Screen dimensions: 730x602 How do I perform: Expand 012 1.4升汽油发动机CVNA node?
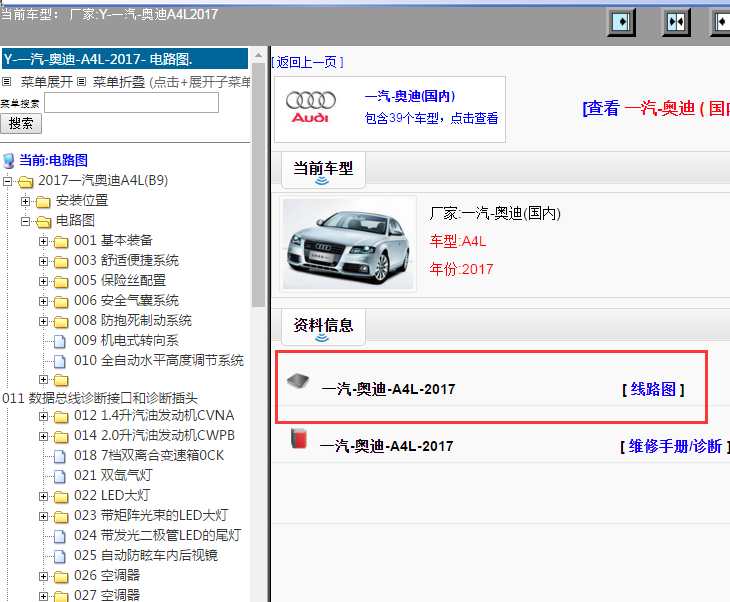click(x=43, y=416)
